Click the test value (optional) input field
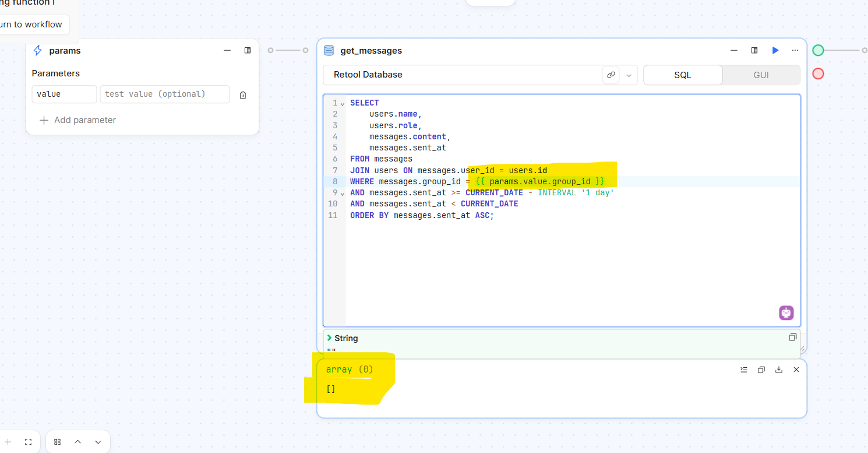868x453 pixels. coord(164,94)
